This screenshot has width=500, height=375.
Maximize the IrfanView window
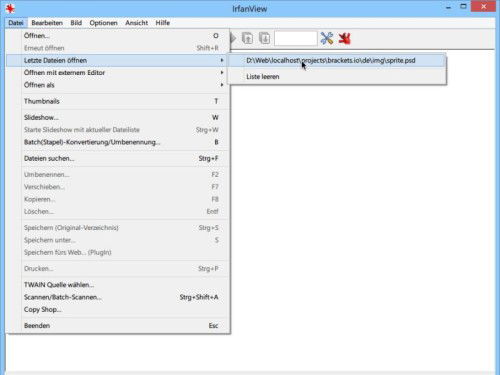pos(463,7)
